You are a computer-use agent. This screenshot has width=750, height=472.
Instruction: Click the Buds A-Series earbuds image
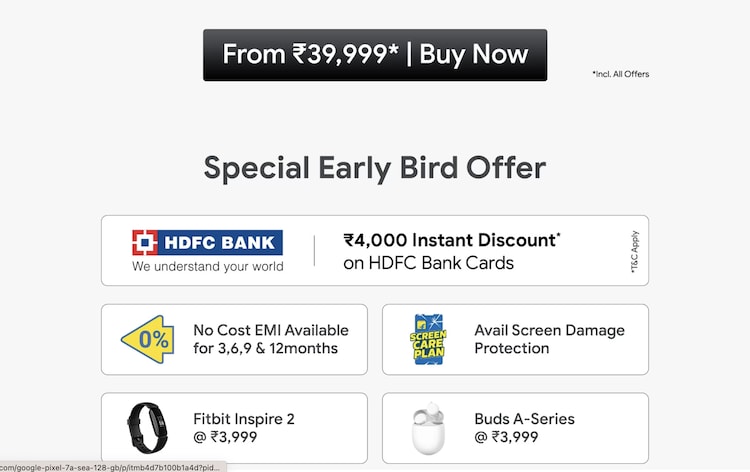tap(429, 429)
